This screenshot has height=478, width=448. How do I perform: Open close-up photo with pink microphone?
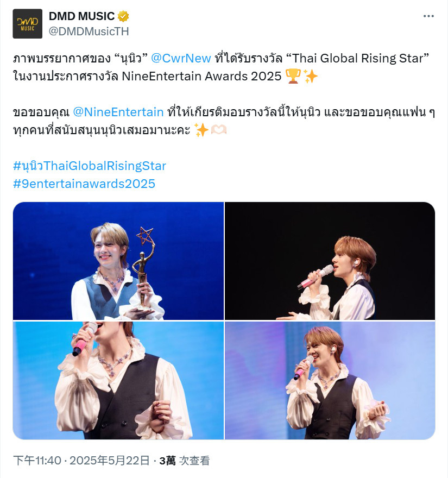(x=118, y=380)
